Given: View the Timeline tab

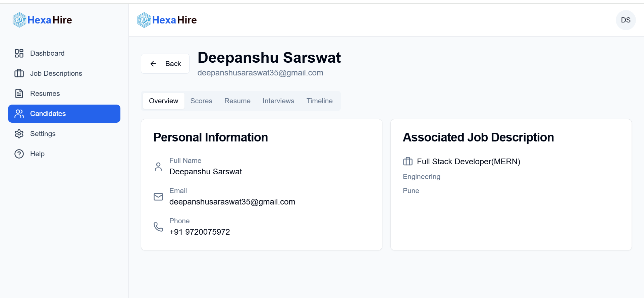Looking at the screenshot, I should click(x=320, y=101).
